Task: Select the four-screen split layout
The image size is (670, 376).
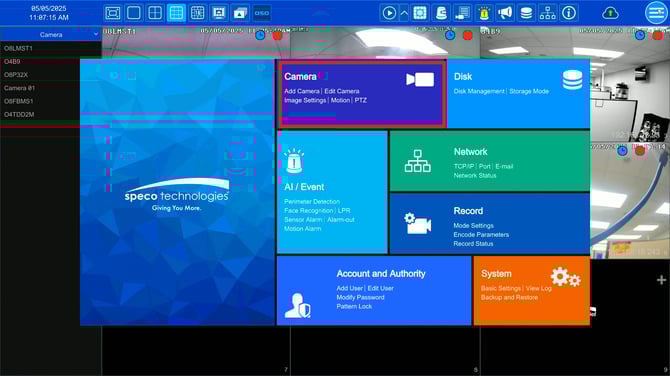Action: coord(155,13)
